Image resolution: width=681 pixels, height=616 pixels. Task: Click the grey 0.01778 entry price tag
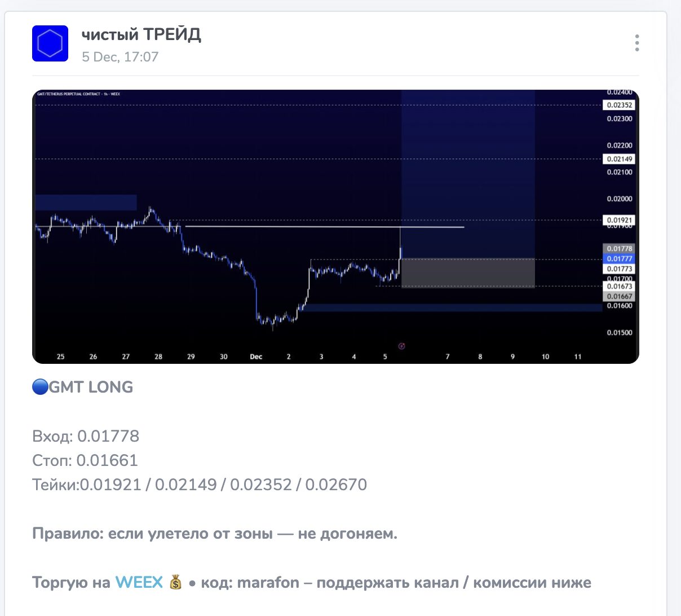tap(618, 248)
